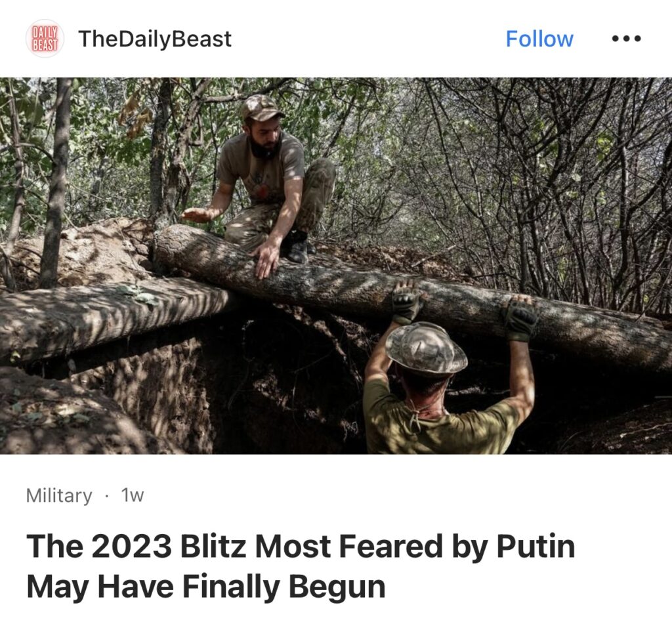This screenshot has height=624, width=672.
Task: Click the camouflage cap on the crouching soldier
Action: [261, 107]
